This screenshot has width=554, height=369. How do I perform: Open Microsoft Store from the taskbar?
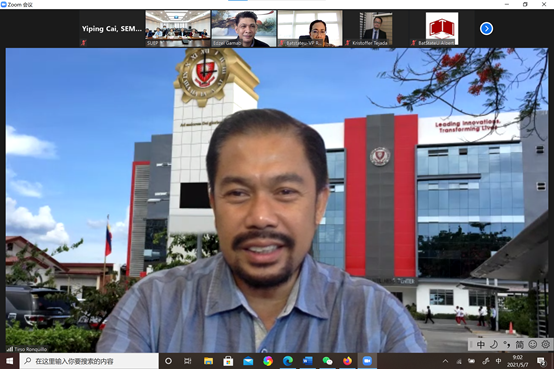coord(228,361)
